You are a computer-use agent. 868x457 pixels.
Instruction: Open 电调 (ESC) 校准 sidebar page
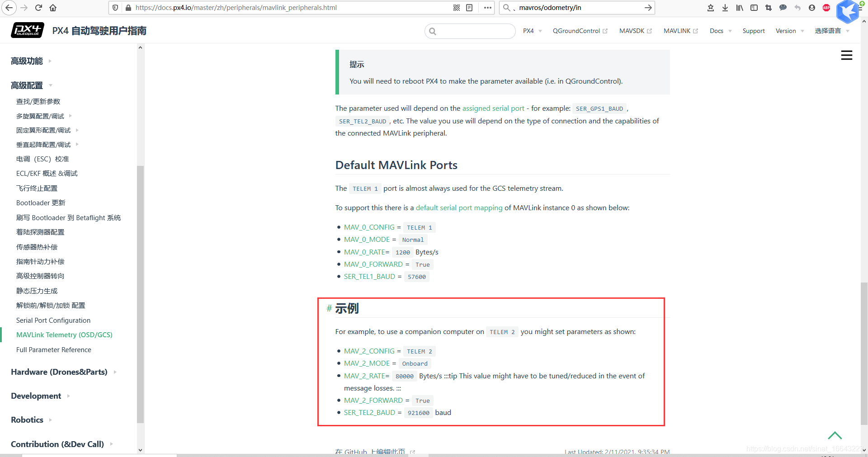coord(42,159)
